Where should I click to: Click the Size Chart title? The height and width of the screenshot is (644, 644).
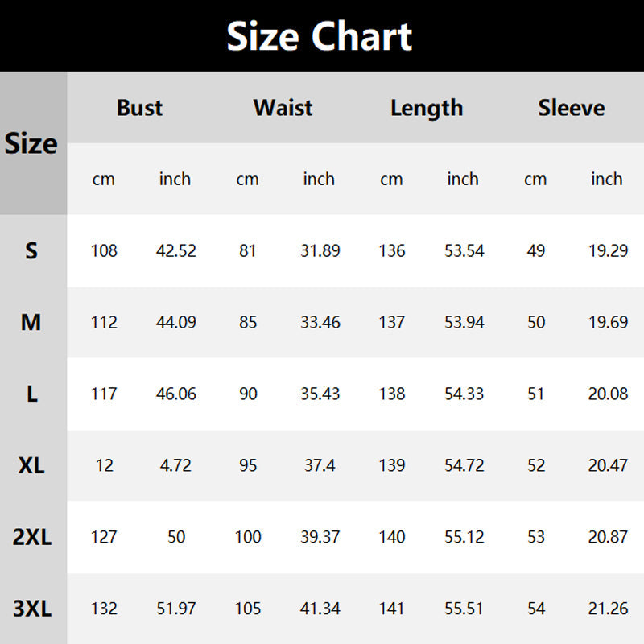click(x=320, y=36)
